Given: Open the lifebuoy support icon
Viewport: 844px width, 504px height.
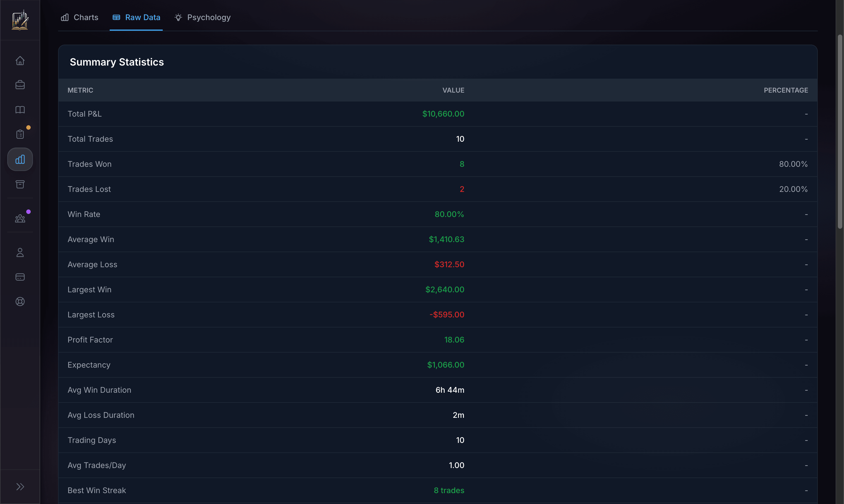Looking at the screenshot, I should coord(20,302).
